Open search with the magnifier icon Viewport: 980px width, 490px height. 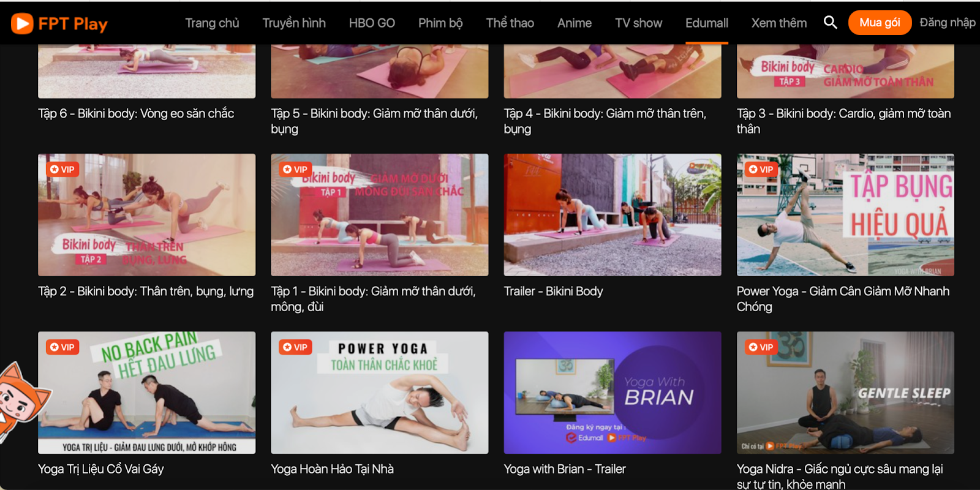coord(830,23)
